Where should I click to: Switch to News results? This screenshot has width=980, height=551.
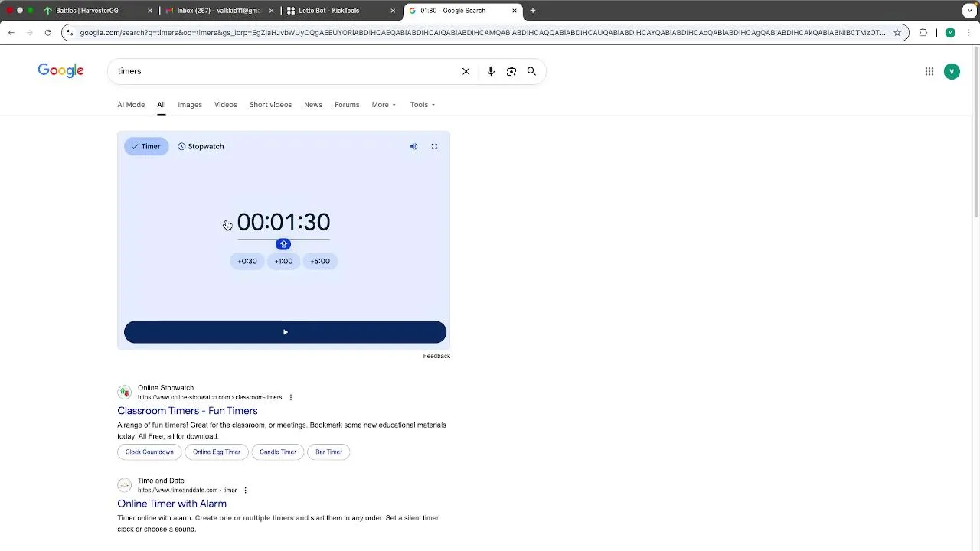point(313,105)
